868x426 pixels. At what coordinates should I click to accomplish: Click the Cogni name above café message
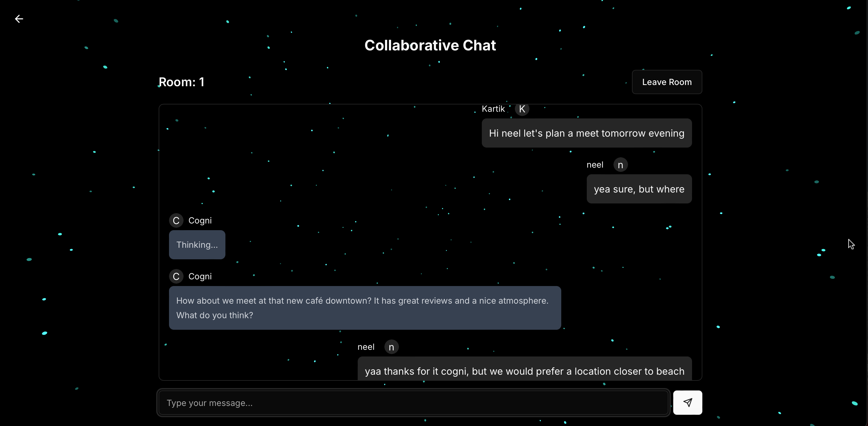[x=200, y=277]
